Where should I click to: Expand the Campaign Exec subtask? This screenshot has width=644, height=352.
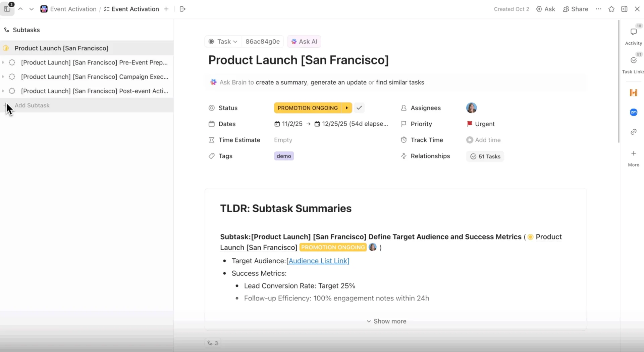coord(3,77)
